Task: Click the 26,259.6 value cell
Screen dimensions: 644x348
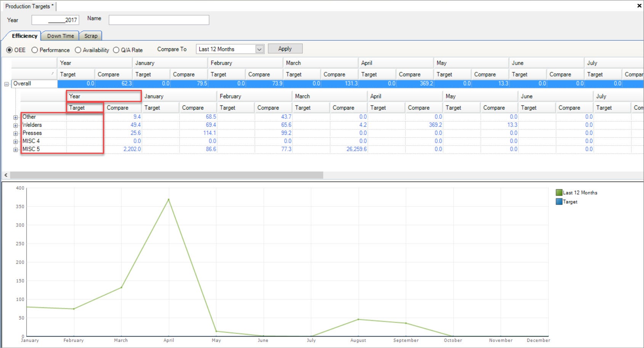Action: 357,149
